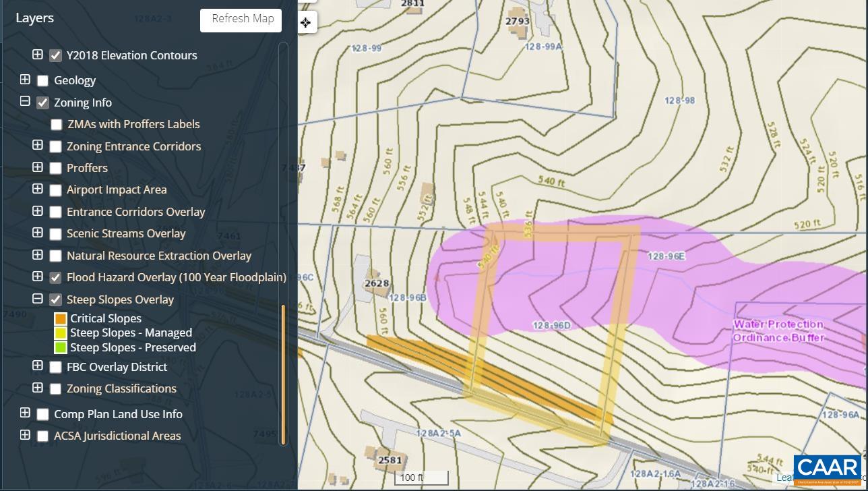Expand Airport Impact Area node
Image resolution: width=868 pixels, height=491 pixels.
tap(38, 189)
